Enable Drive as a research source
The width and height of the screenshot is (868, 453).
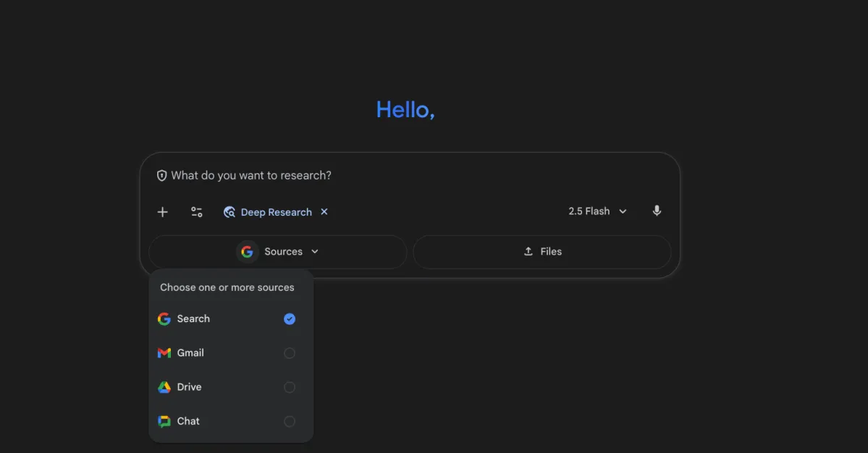pyautogui.click(x=289, y=386)
